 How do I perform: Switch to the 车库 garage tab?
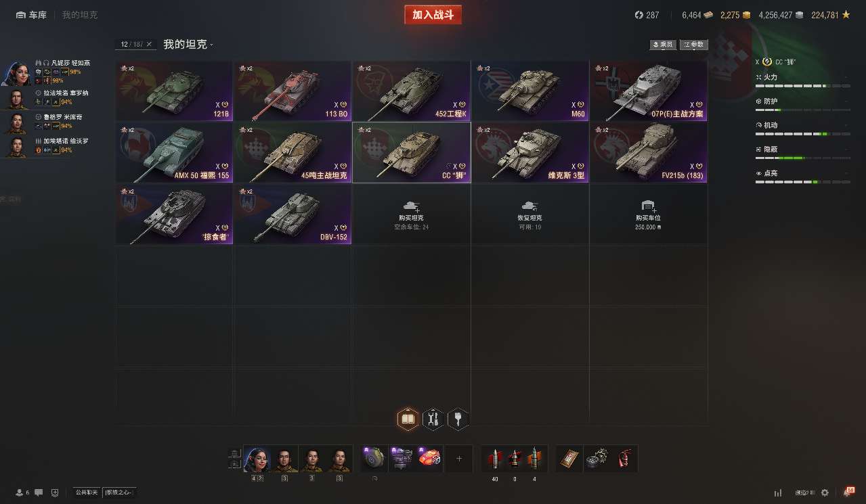point(31,15)
